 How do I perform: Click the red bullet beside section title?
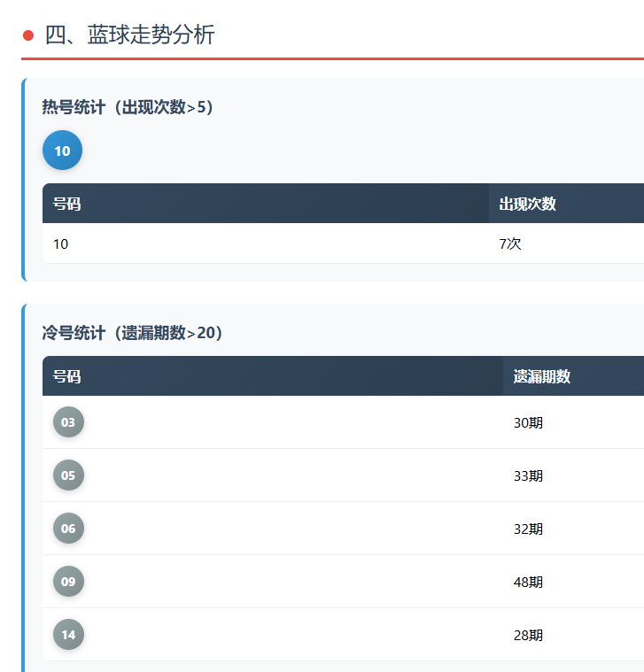[x=28, y=35]
